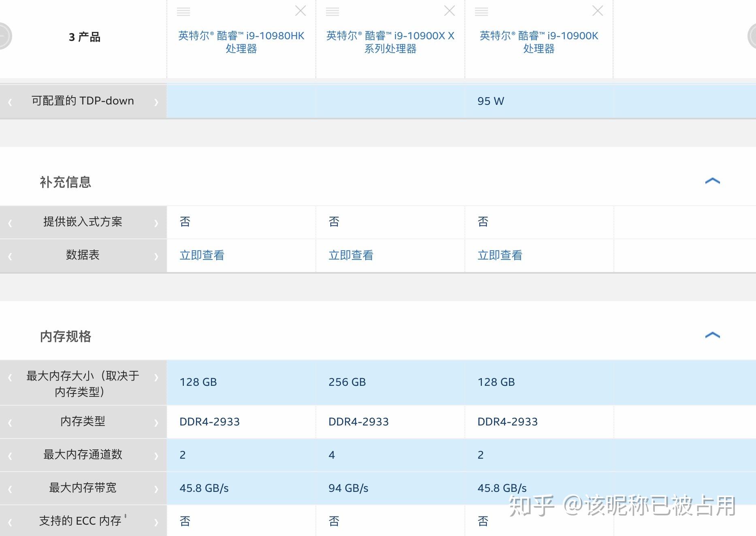This screenshot has width=756, height=536.
Task: Remove the i9-10900X column from comparison
Action: click(449, 11)
